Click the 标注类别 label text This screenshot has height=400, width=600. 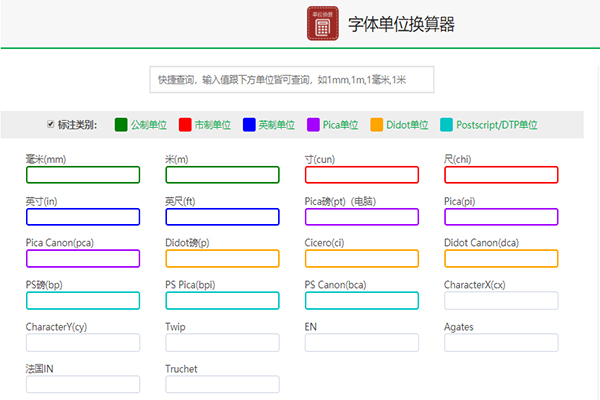point(78,125)
